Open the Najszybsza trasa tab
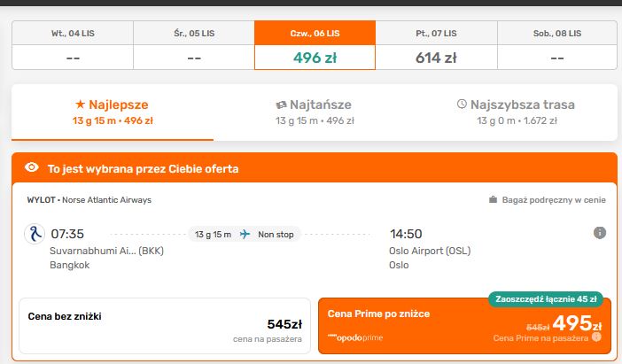This screenshot has height=364, width=622. click(x=517, y=112)
